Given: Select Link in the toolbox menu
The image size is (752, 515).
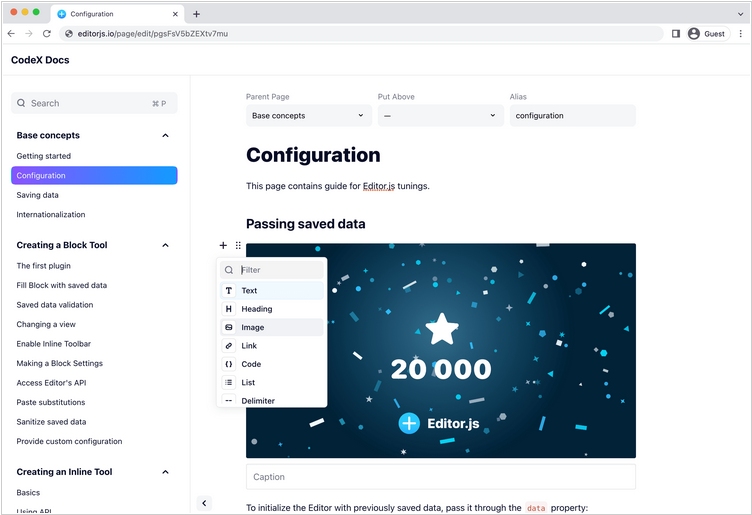Looking at the screenshot, I should click(272, 346).
